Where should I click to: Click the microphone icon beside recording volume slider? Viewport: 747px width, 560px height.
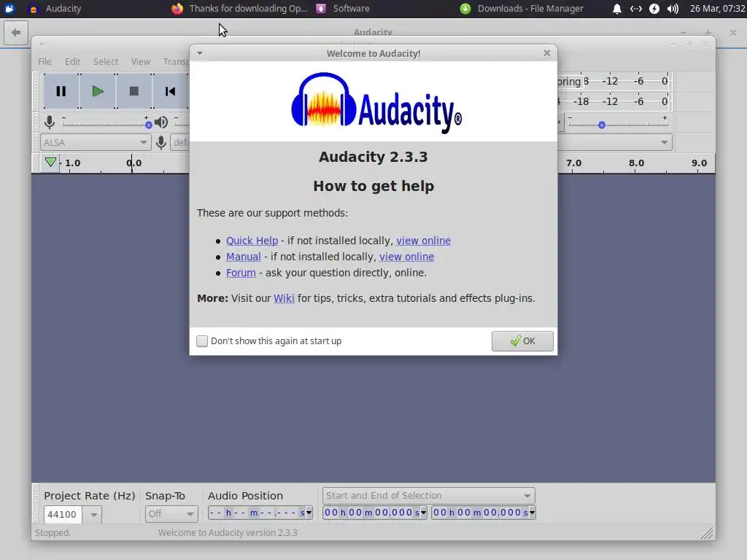pos(49,122)
